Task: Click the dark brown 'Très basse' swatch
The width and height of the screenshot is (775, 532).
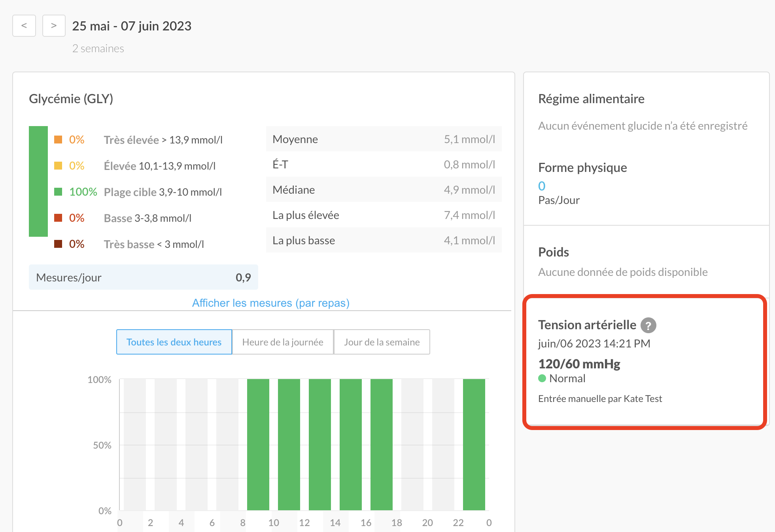Action: click(x=58, y=244)
